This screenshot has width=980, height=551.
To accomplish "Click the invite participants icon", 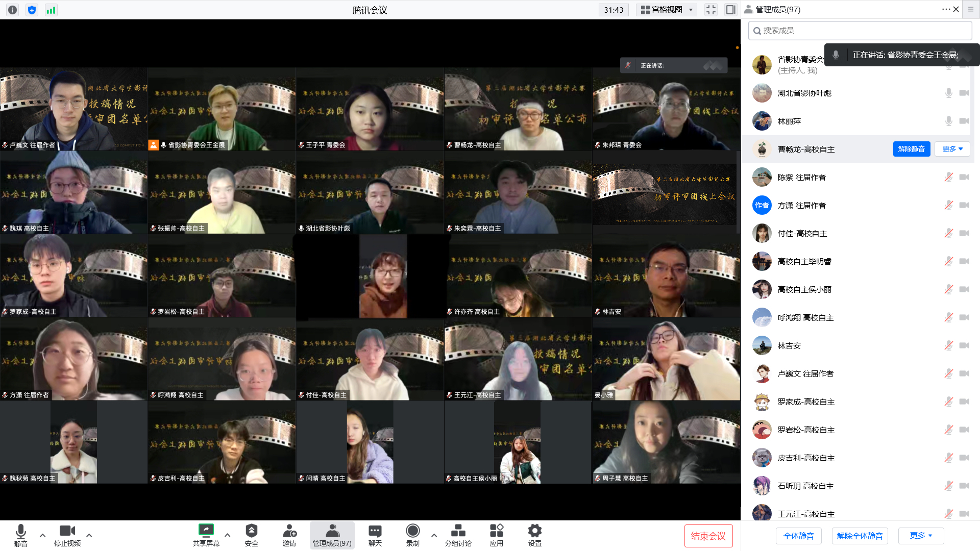I will click(x=289, y=531).
